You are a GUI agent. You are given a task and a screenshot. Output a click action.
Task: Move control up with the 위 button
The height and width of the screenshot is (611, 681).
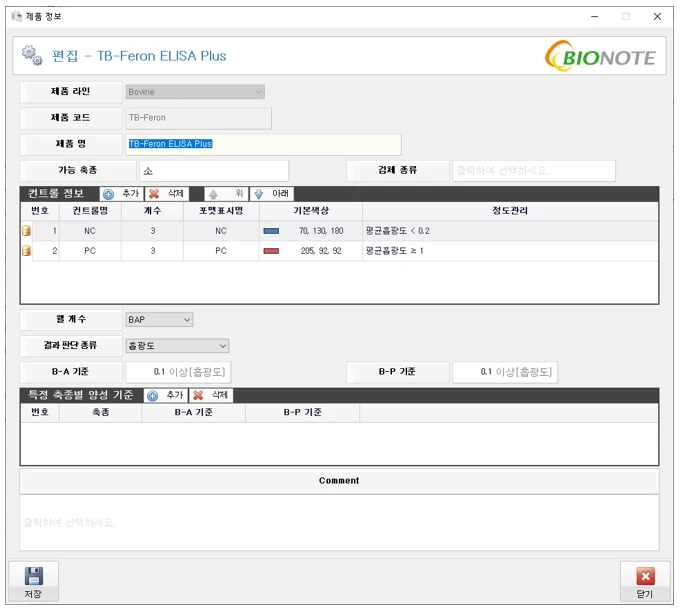226,194
